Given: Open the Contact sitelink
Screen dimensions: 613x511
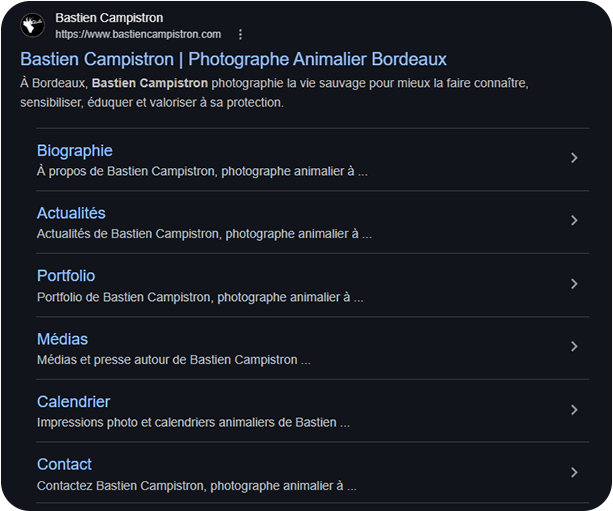Looking at the screenshot, I should (x=65, y=464).
